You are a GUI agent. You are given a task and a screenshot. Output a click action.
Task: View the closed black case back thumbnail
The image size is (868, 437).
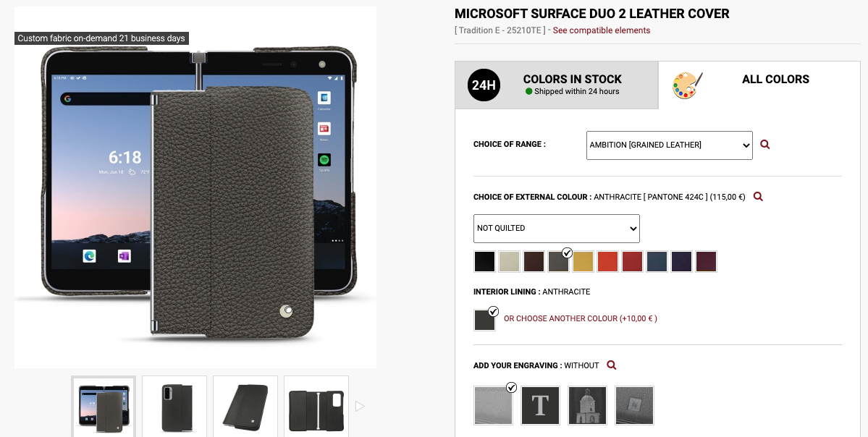(x=174, y=408)
